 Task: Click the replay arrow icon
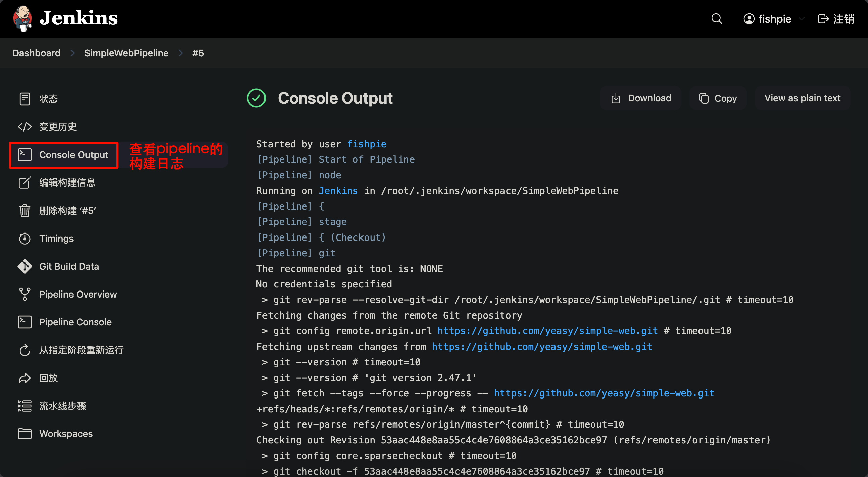pyautogui.click(x=25, y=378)
